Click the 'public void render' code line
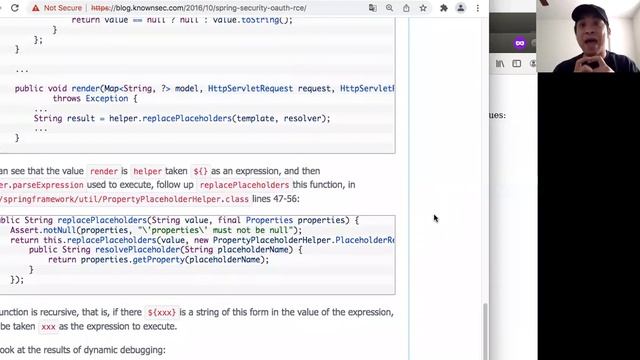 204,89
